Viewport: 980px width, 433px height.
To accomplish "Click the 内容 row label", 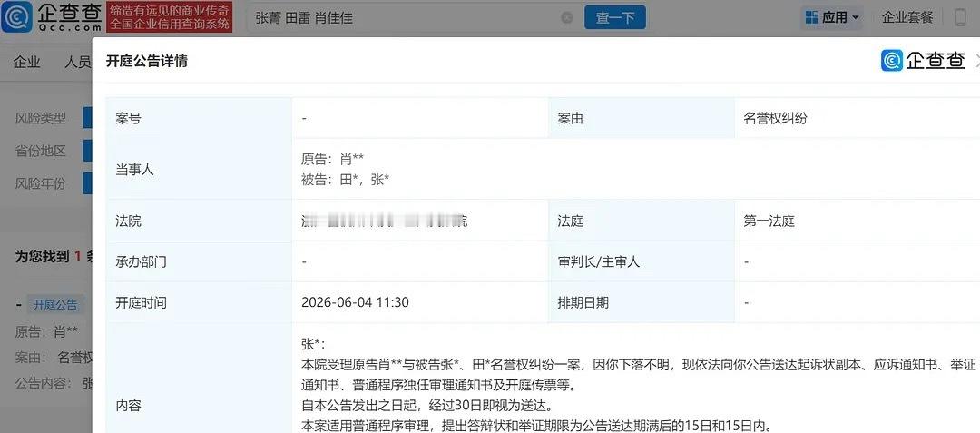I will (x=128, y=406).
